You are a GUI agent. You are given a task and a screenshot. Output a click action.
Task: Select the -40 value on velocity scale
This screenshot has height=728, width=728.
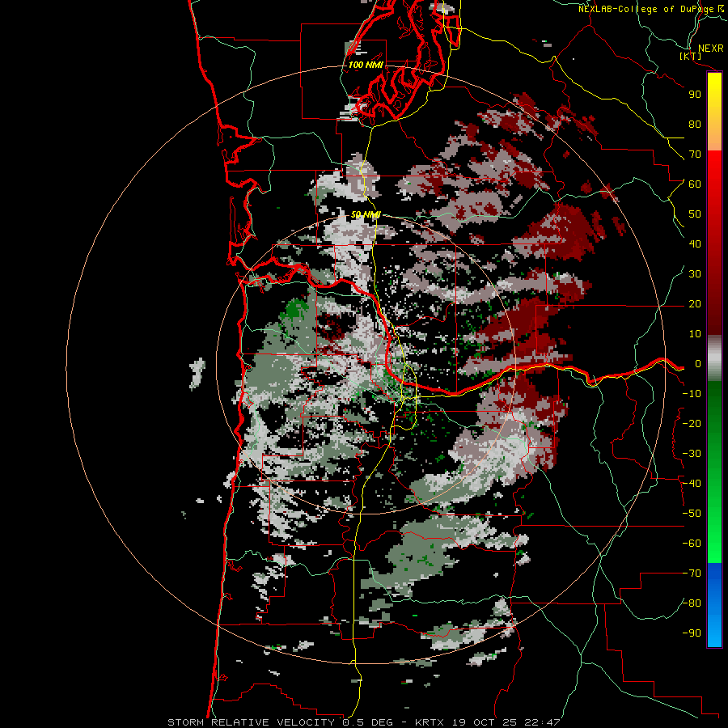pyautogui.click(x=692, y=484)
